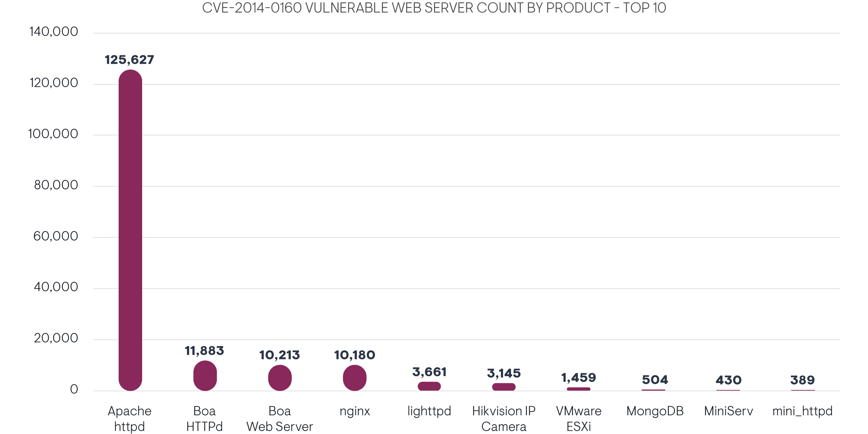
Task: Click the 504 value label
Action: click(655, 380)
